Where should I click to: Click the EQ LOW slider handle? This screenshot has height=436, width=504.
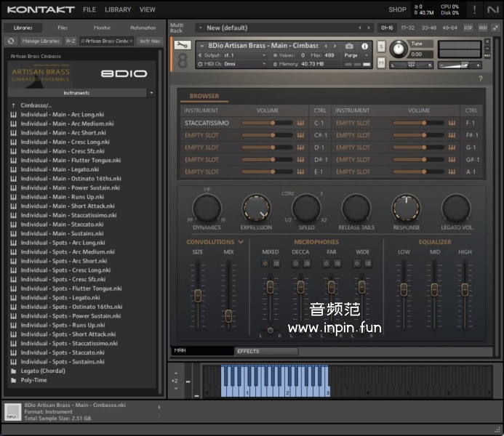(x=404, y=289)
